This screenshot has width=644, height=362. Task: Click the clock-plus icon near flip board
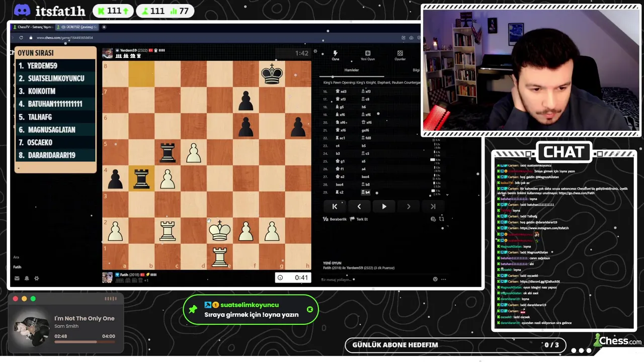(433, 219)
